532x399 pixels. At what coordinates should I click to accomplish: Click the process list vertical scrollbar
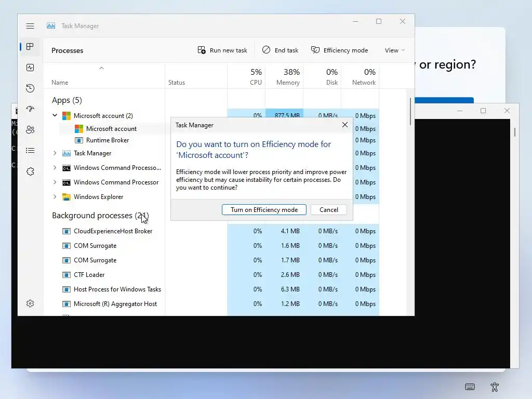410,111
